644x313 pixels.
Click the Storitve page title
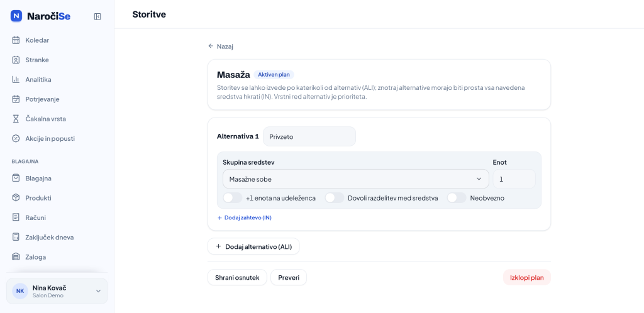[149, 14]
